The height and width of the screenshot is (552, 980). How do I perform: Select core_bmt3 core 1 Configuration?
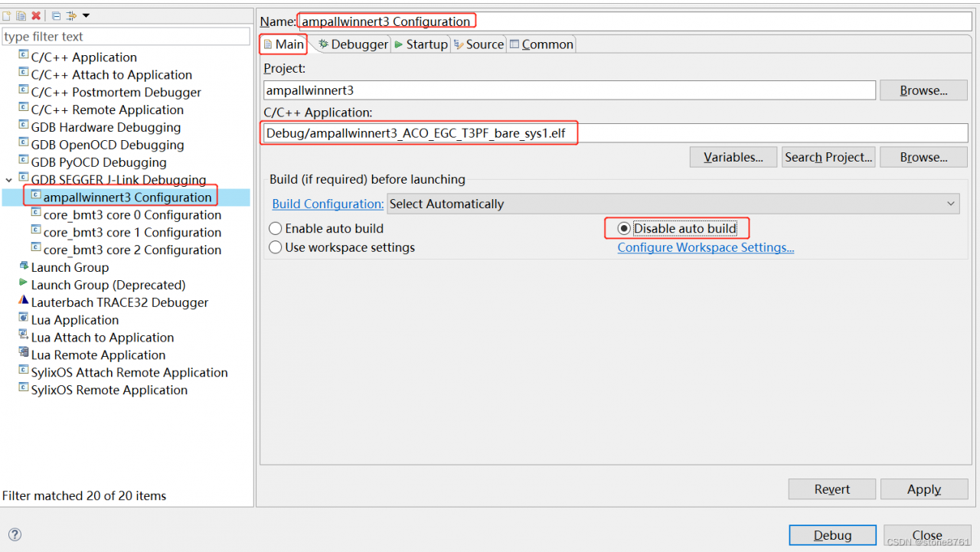pyautogui.click(x=132, y=232)
